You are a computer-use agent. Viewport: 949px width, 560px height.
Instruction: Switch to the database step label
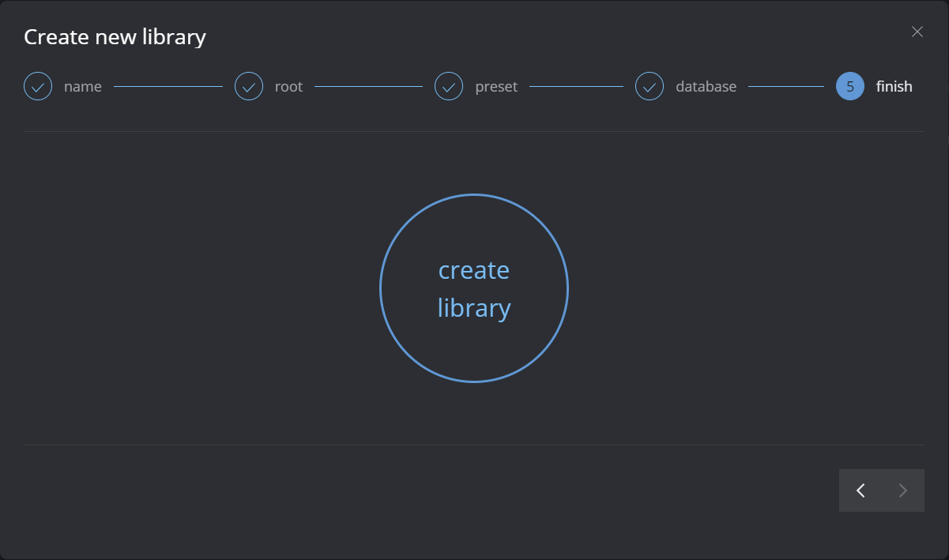(706, 87)
